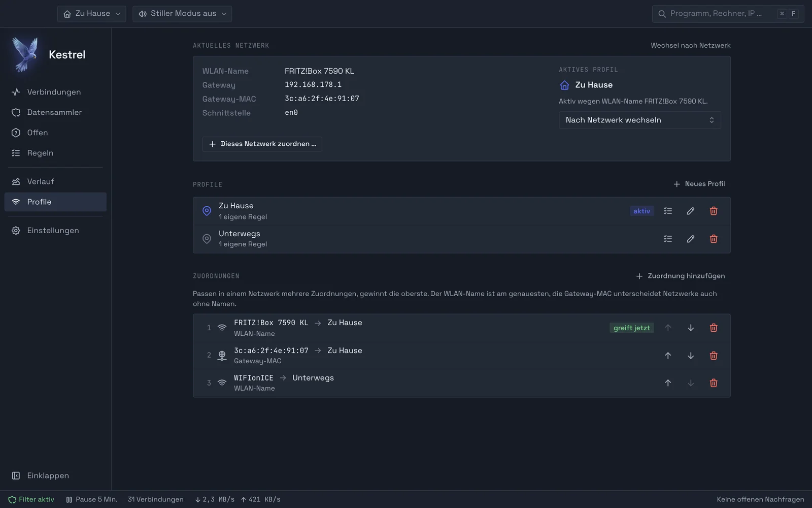The width and height of the screenshot is (812, 508).
Task: Move the 3c:a6:2f:4e:91:07 mapping down
Action: click(691, 356)
